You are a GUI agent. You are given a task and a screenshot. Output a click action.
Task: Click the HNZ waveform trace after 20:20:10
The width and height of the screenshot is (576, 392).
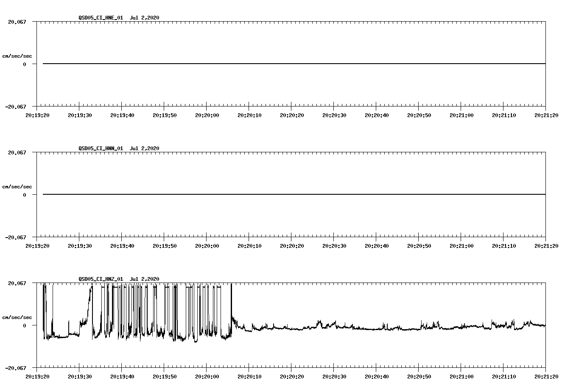(397, 326)
